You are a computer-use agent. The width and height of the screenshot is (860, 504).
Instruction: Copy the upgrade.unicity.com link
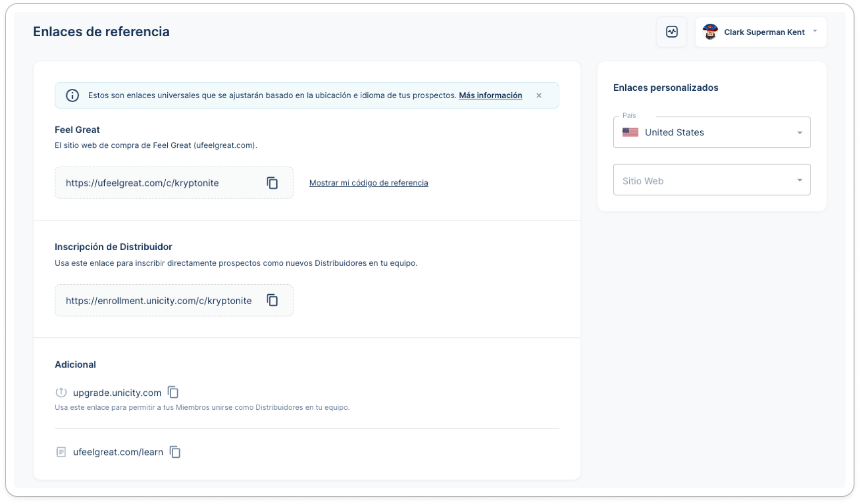(173, 392)
